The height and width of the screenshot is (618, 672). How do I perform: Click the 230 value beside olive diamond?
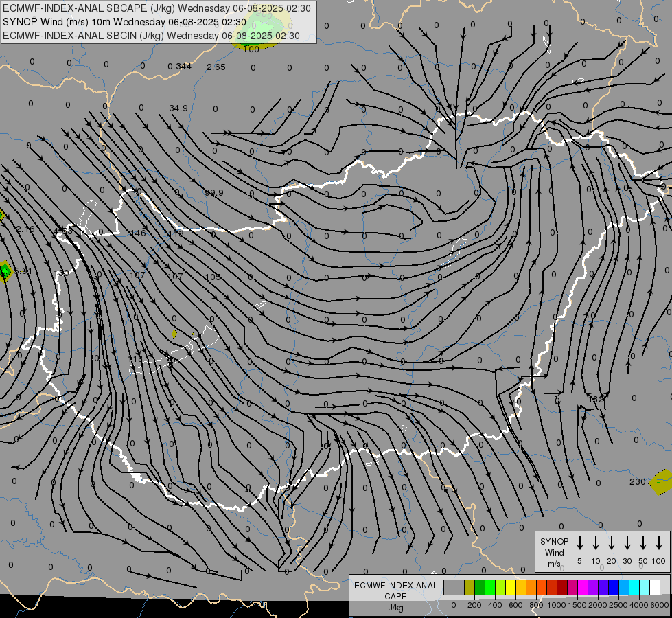(637, 482)
